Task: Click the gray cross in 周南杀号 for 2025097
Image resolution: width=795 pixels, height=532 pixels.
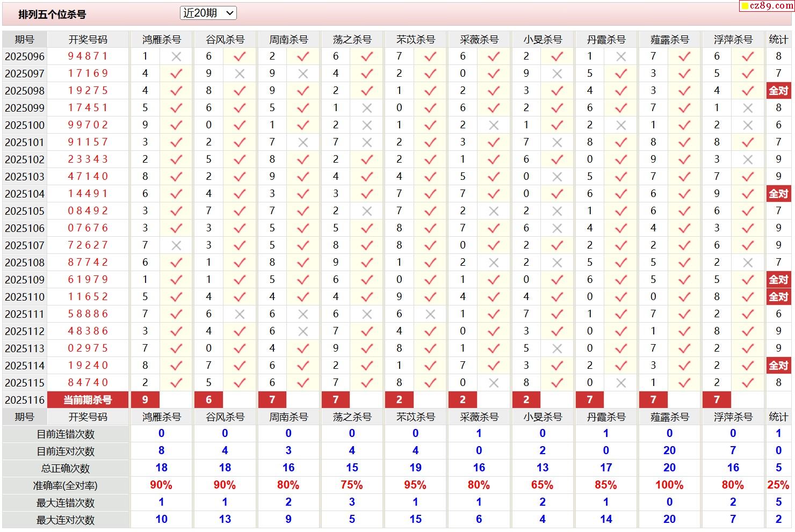Action: tap(303, 74)
